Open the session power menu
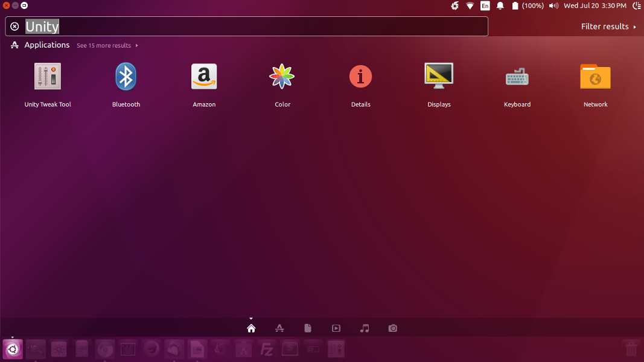This screenshot has width=644, height=362. [637, 6]
